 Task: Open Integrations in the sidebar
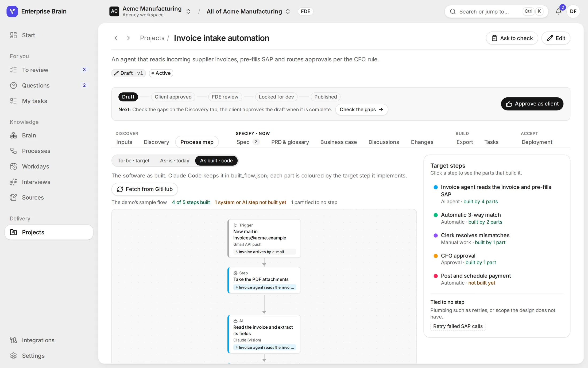point(49,340)
